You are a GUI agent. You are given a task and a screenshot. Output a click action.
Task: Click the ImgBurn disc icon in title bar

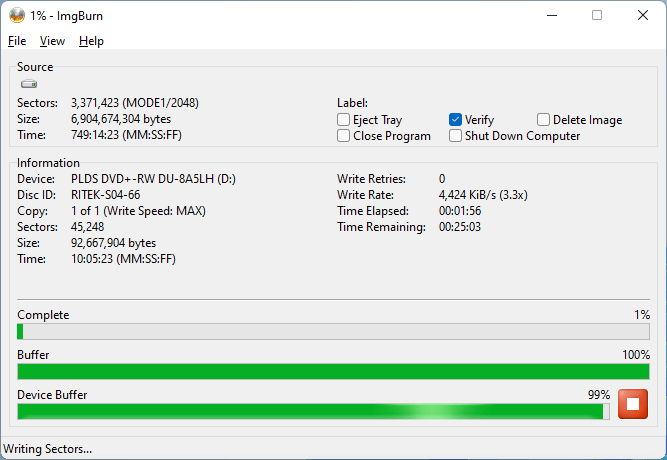point(17,15)
